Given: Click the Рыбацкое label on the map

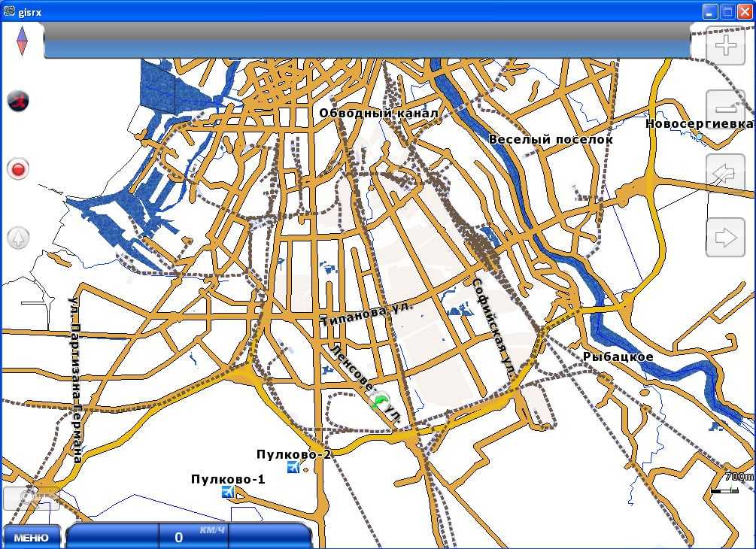Looking at the screenshot, I should [618, 356].
